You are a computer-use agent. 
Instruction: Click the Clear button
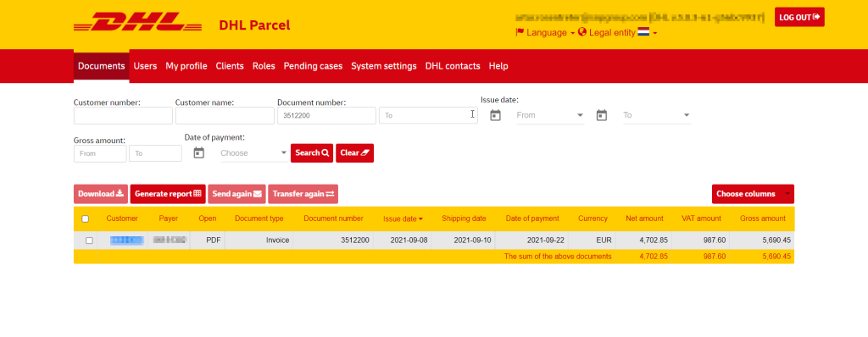coord(355,152)
